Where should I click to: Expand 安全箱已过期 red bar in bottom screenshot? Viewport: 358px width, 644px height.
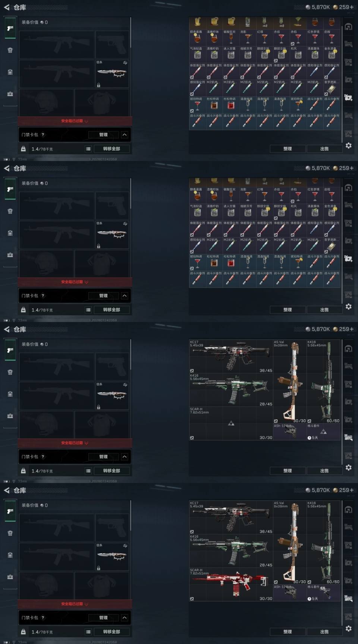click(75, 604)
